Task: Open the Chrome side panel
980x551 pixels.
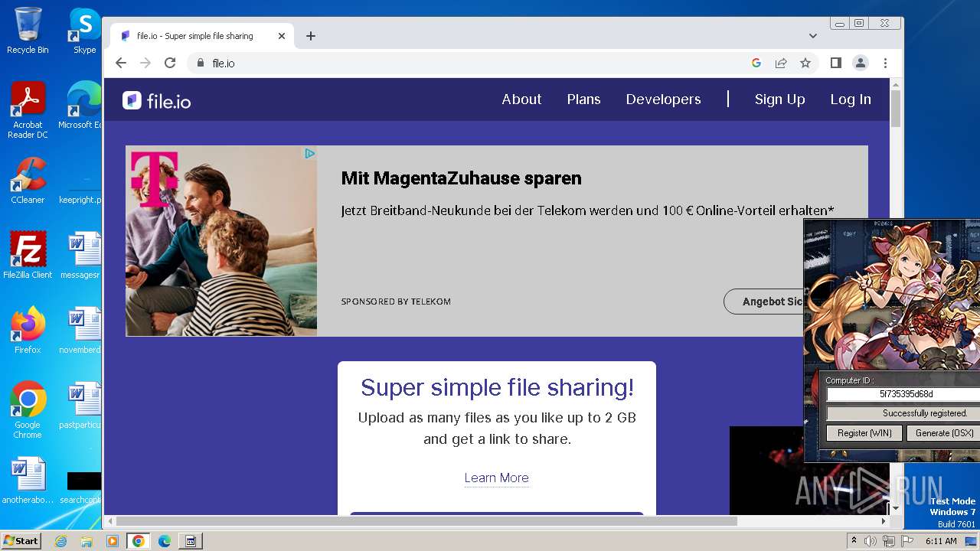Action: (836, 63)
